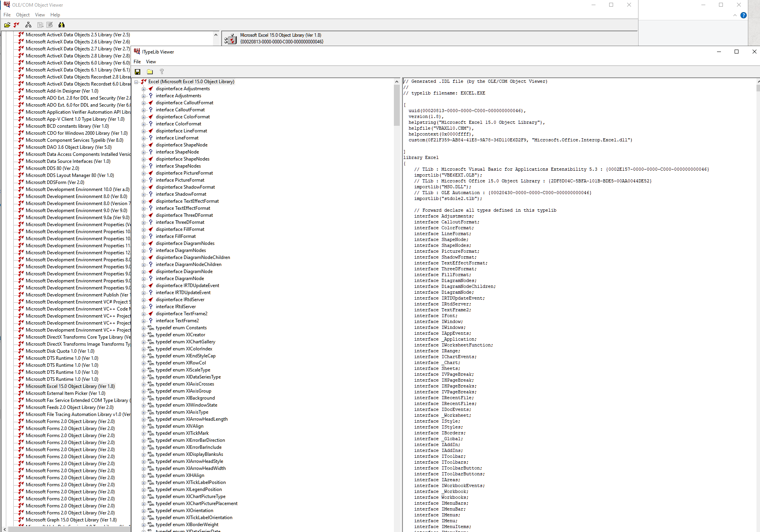760x532 pixels.
Task: Select Microsoft Feeds 2.0 Object Library entry
Action: (70, 407)
